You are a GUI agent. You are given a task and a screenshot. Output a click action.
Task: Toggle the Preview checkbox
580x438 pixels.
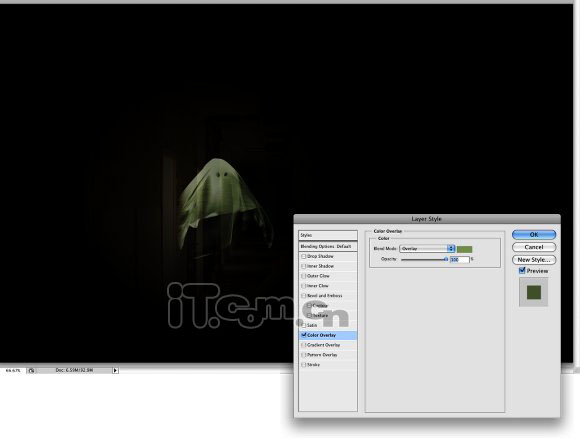522,271
